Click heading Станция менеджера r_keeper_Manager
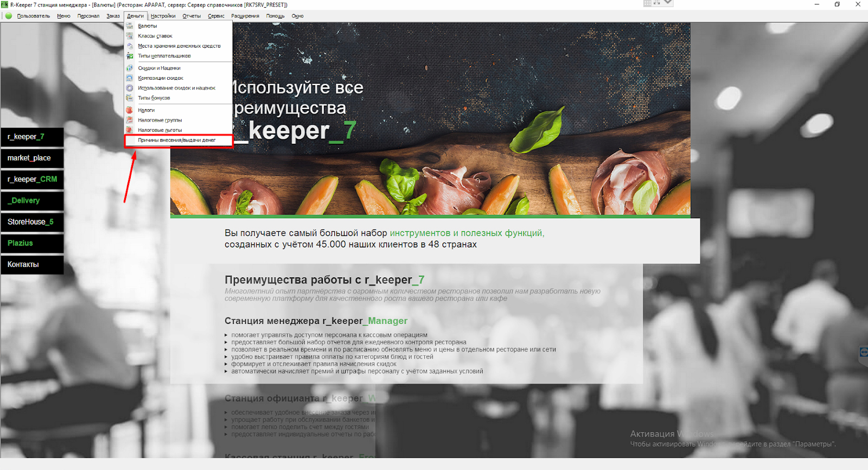868x470 pixels. (316, 321)
